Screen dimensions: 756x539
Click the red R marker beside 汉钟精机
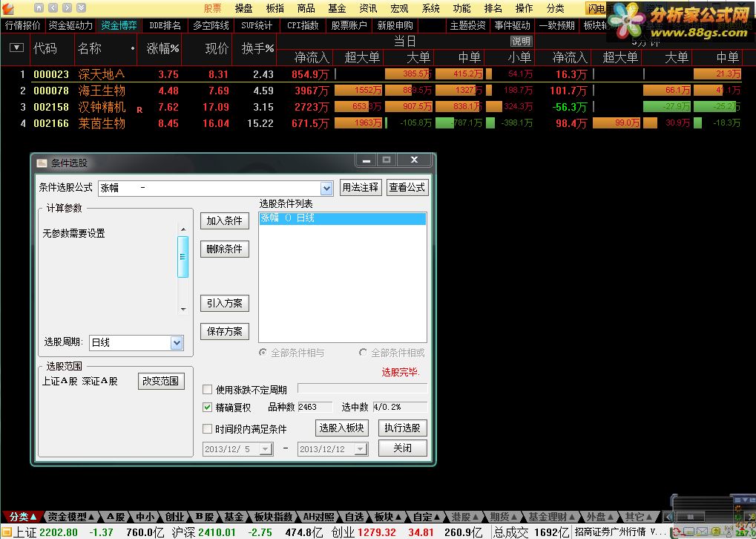[139, 110]
